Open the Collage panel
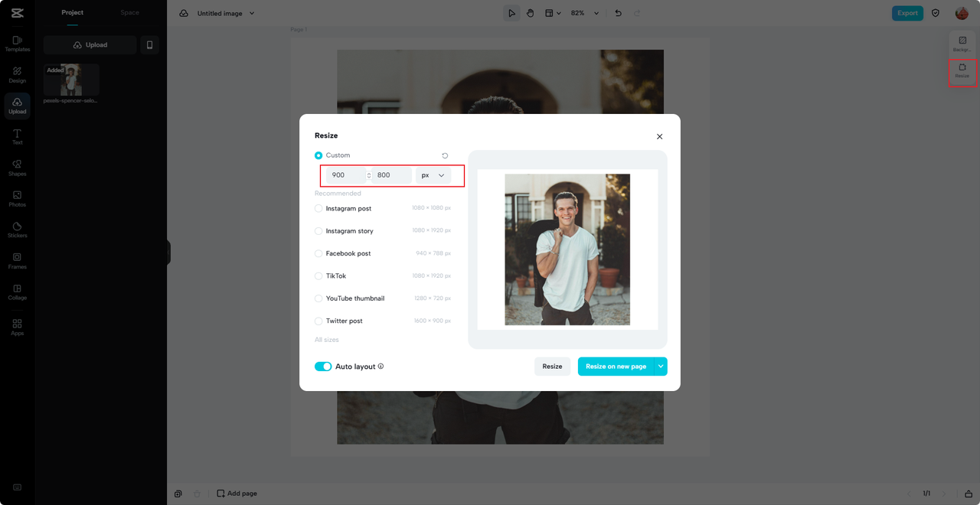This screenshot has width=980, height=505. (x=17, y=292)
